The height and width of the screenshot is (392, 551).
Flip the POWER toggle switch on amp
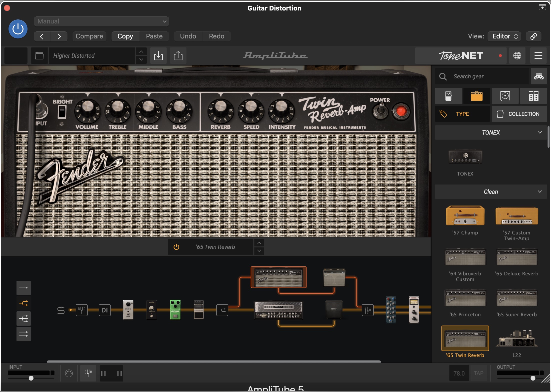[x=380, y=111]
